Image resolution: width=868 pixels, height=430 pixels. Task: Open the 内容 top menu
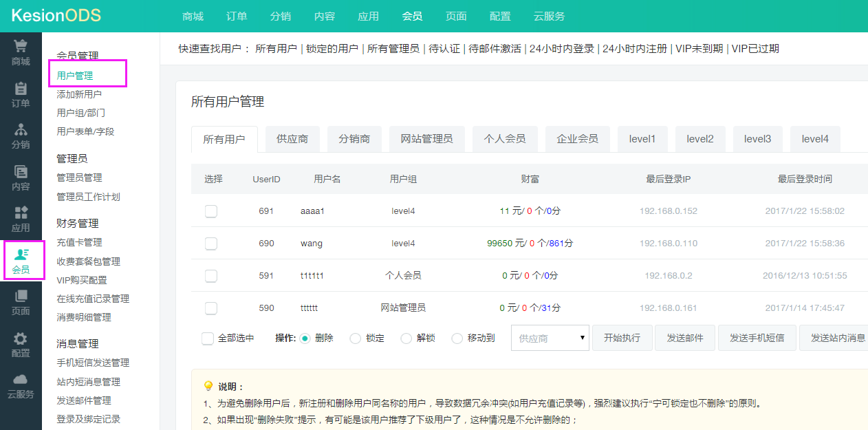tap(324, 16)
